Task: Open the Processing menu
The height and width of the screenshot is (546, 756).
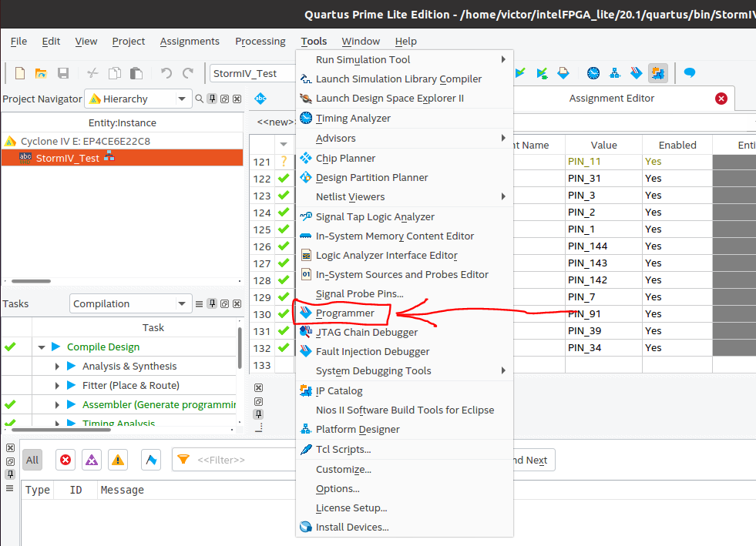Action: pos(260,42)
